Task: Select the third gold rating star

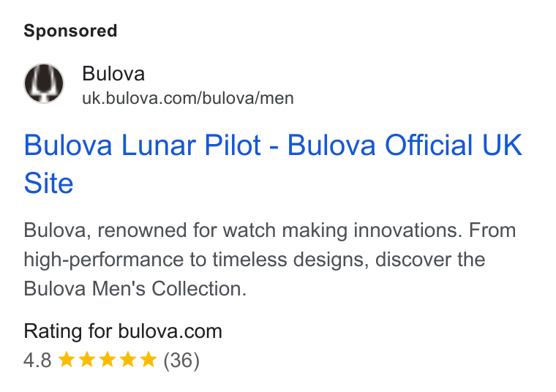Action: point(108,360)
